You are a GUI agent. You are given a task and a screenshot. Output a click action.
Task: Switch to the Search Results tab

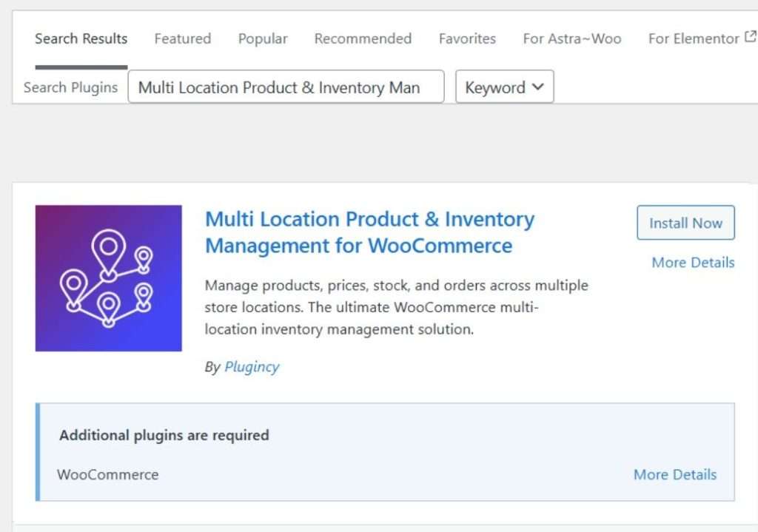pyautogui.click(x=81, y=38)
